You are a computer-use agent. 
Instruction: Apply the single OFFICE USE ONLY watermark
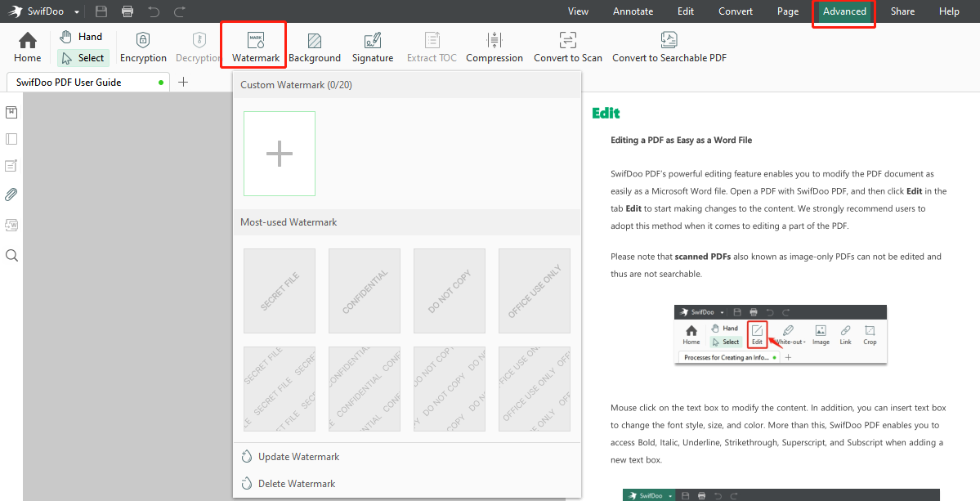coord(535,291)
